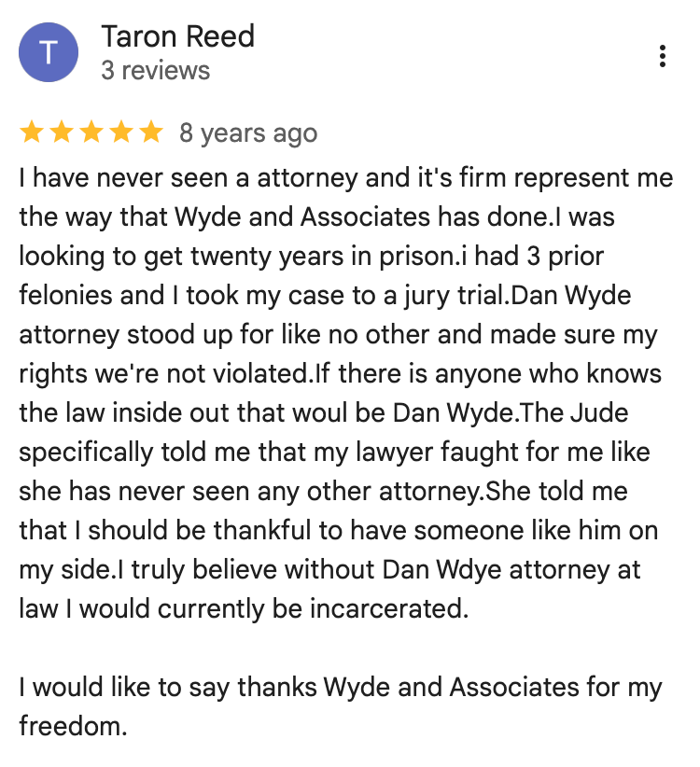700x767 pixels.
Task: Click the third rating star
Action: [x=91, y=133]
